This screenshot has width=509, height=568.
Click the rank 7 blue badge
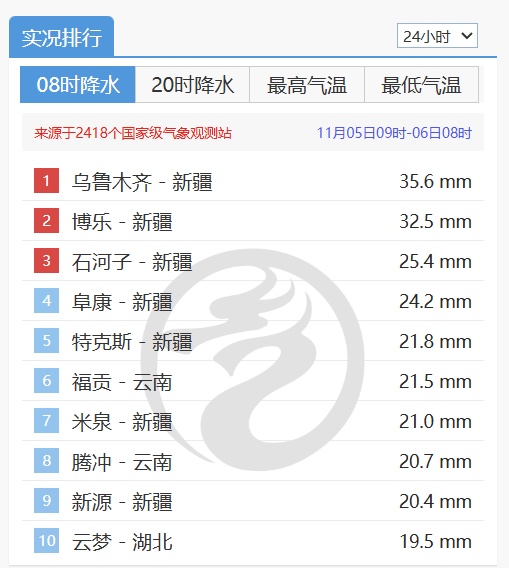(x=46, y=421)
